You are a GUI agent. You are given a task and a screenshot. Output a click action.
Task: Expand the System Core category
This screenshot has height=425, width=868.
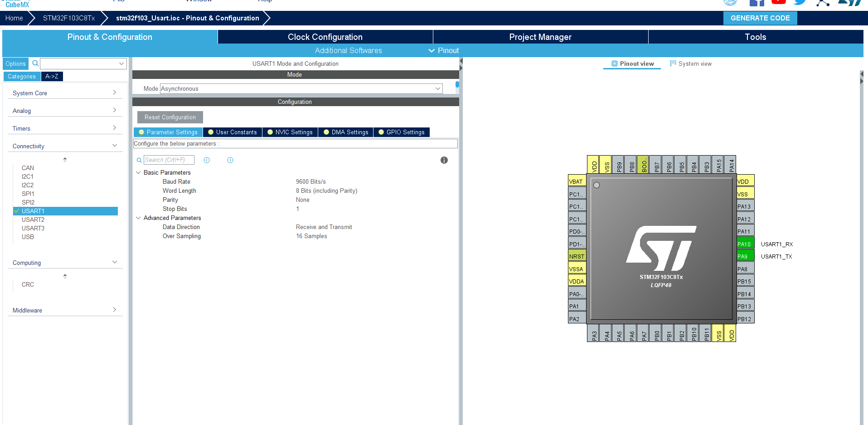pyautogui.click(x=65, y=93)
